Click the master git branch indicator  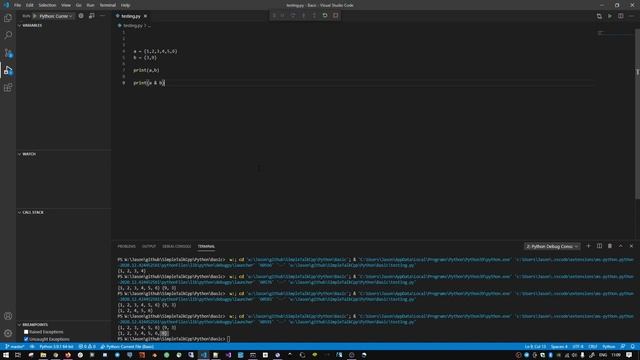[x=15, y=347]
